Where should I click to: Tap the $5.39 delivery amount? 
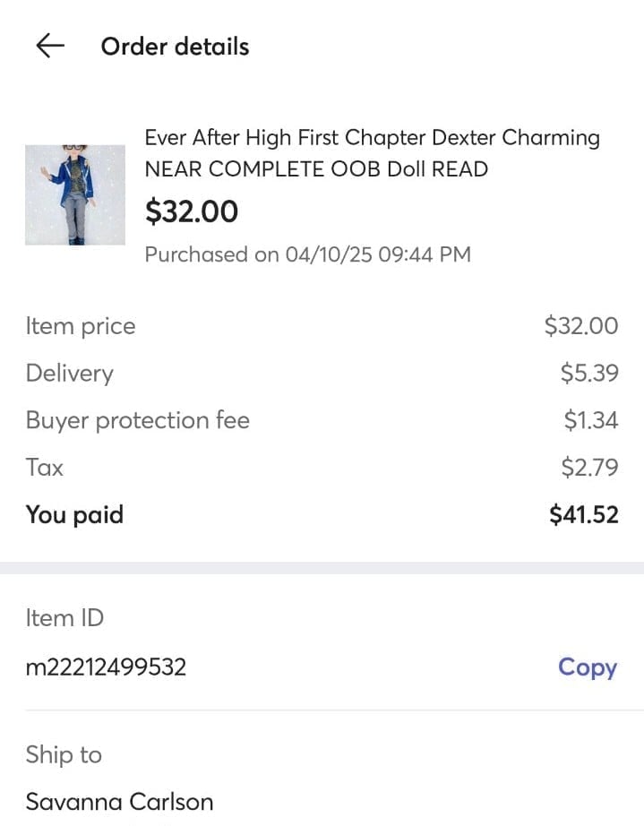[x=589, y=373]
